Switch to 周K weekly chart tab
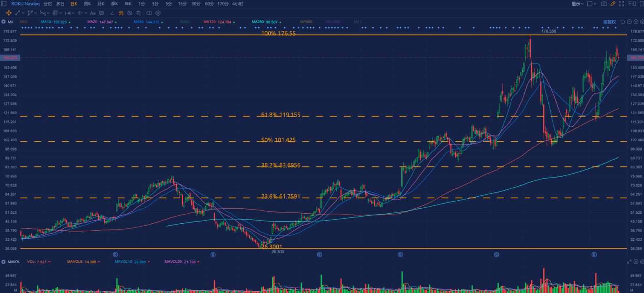The width and height of the screenshot is (644, 293). [87, 4]
